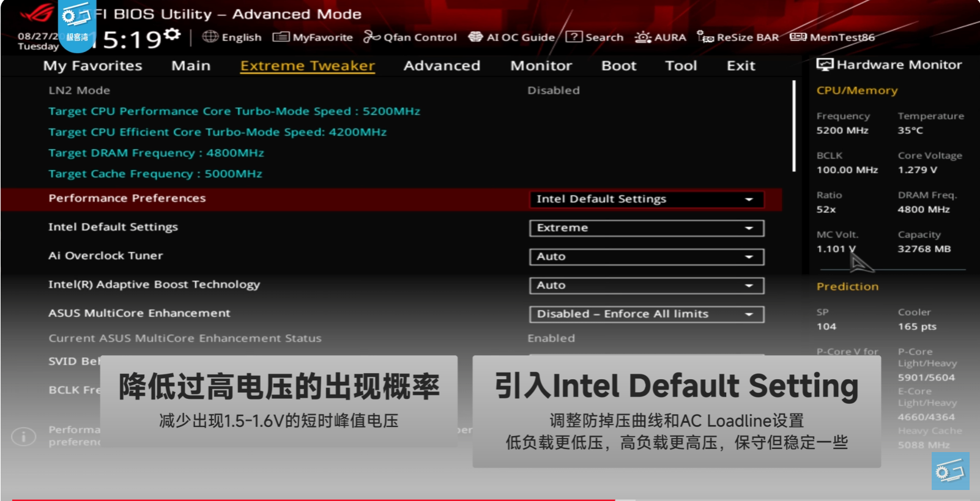The image size is (980, 501).
Task: Switch to My Favorites tab
Action: pos(92,65)
